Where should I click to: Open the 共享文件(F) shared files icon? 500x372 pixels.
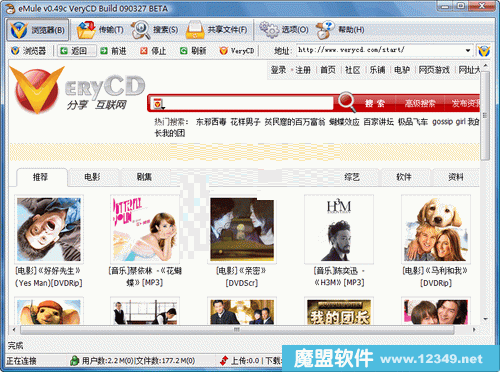coord(217,30)
